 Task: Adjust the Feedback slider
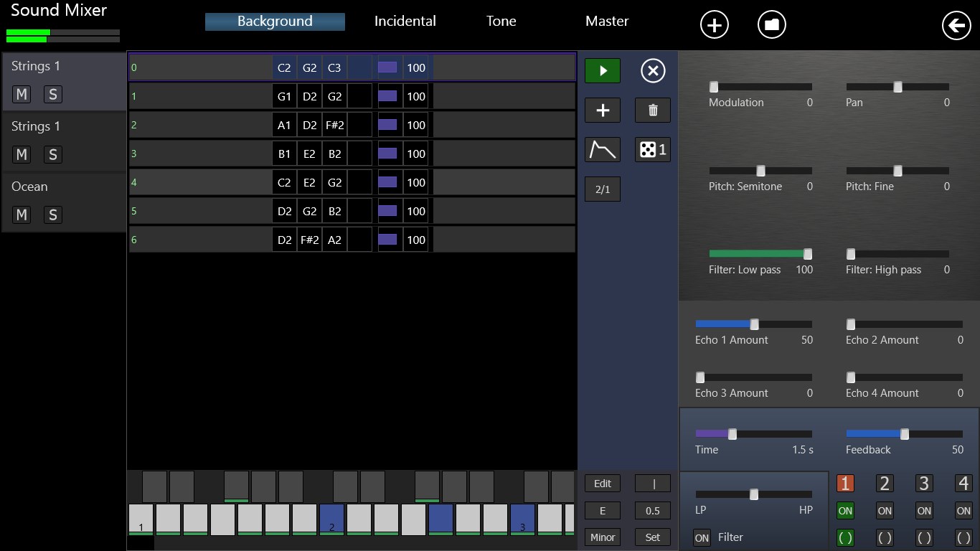pos(904,434)
